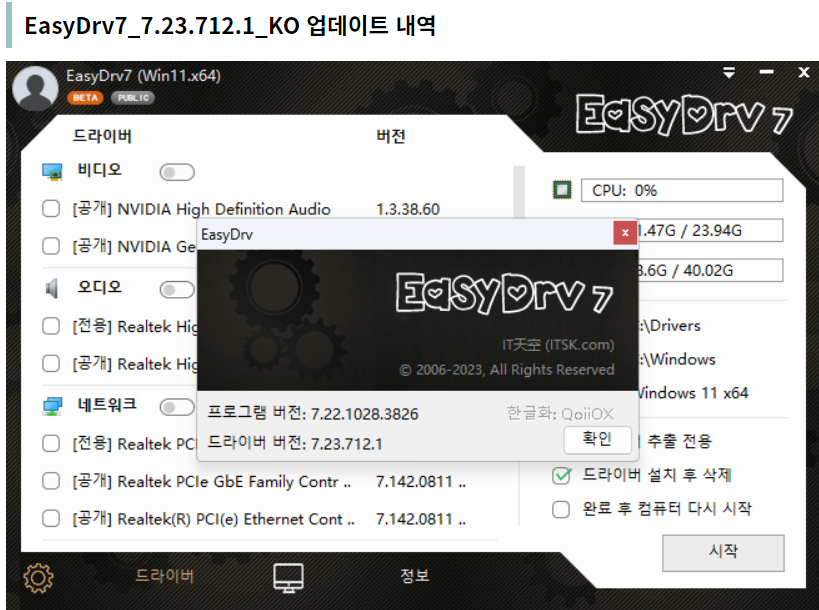Click the EasyDrv 7 logo in dialog

(504, 292)
